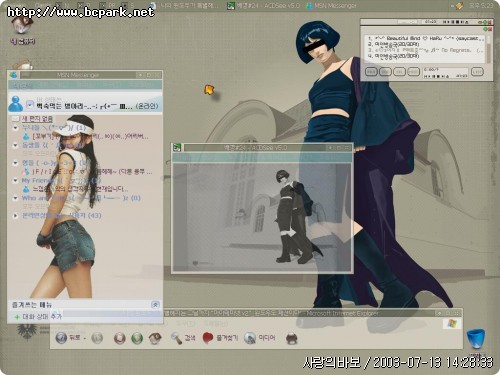Open Favorites (즐겨찾기) with the red heart icon
Screen dimensions: 500x375
[220, 338]
